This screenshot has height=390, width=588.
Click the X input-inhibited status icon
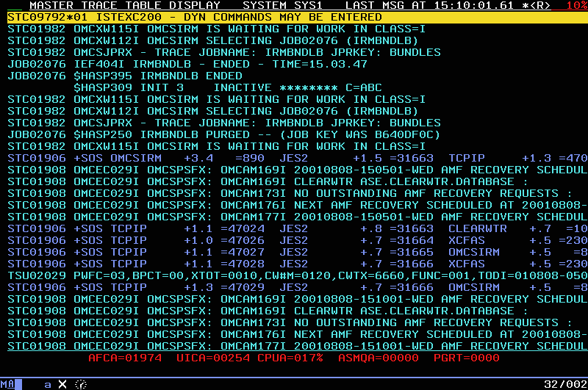tap(62, 384)
